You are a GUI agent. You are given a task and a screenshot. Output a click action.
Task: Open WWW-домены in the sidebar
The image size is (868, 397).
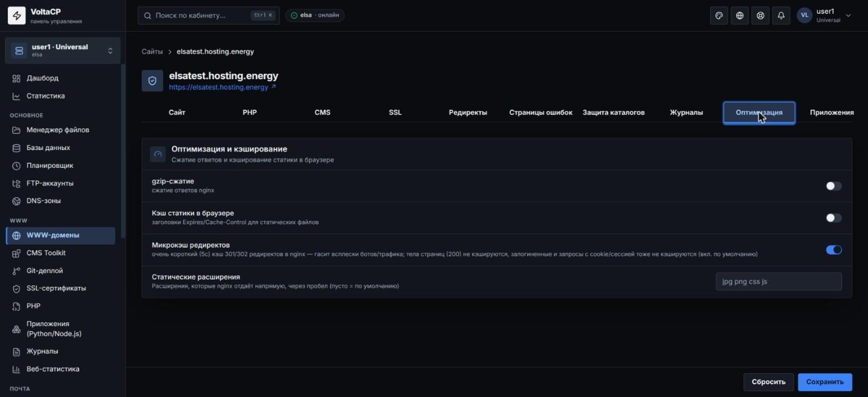(x=61, y=235)
